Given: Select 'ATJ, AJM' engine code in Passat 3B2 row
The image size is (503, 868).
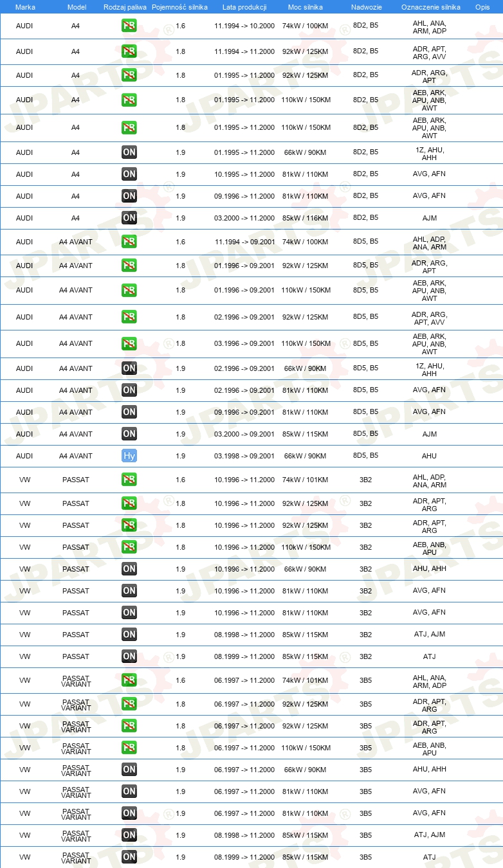Looking at the screenshot, I should [x=430, y=635].
